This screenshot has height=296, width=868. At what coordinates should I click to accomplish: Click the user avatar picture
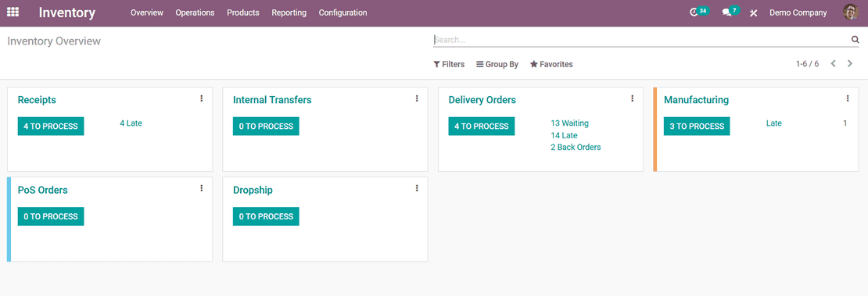(850, 12)
